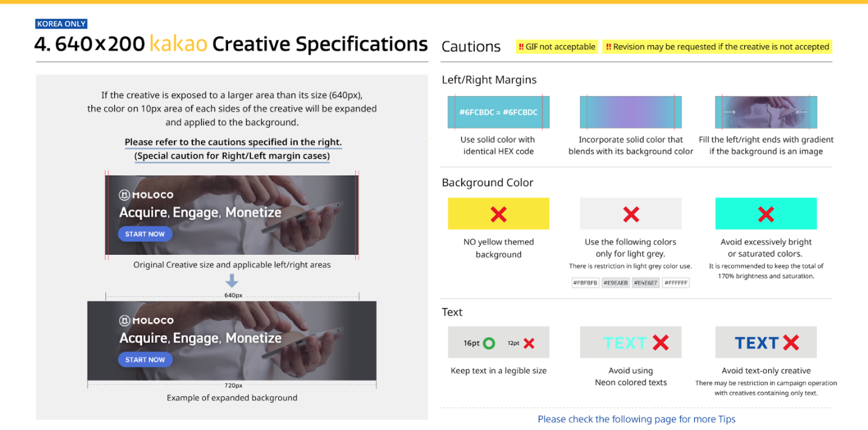Viewport: 868px width, 430px height.
Task: Select the blue-purple gradient swatch
Action: [631, 112]
